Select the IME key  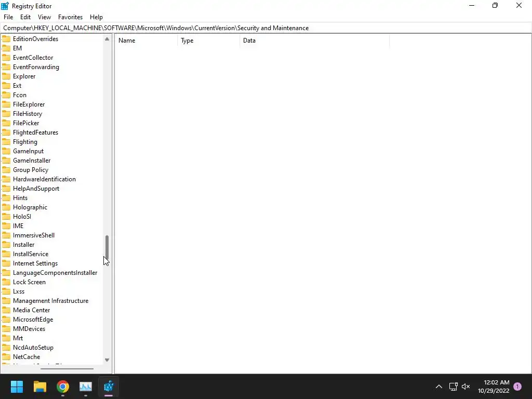pos(18,226)
